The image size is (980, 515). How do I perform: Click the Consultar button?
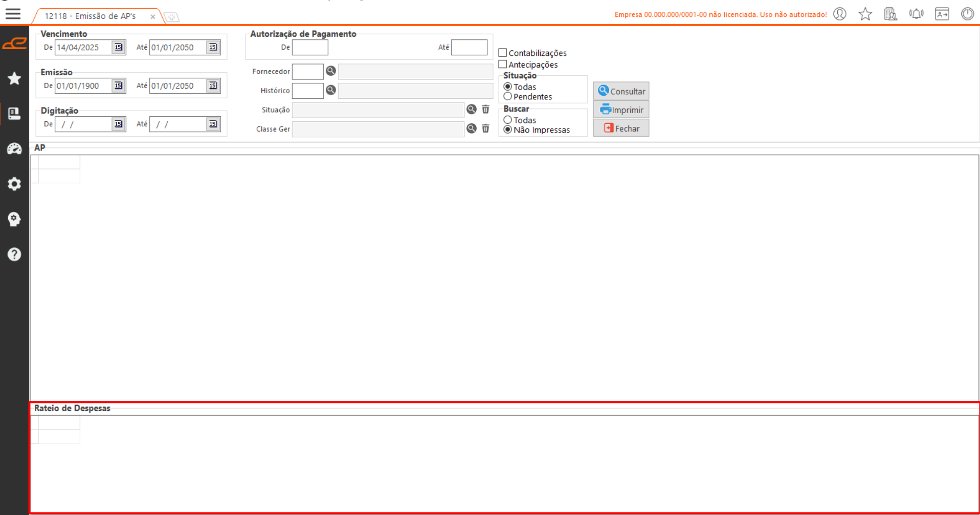[x=621, y=91]
